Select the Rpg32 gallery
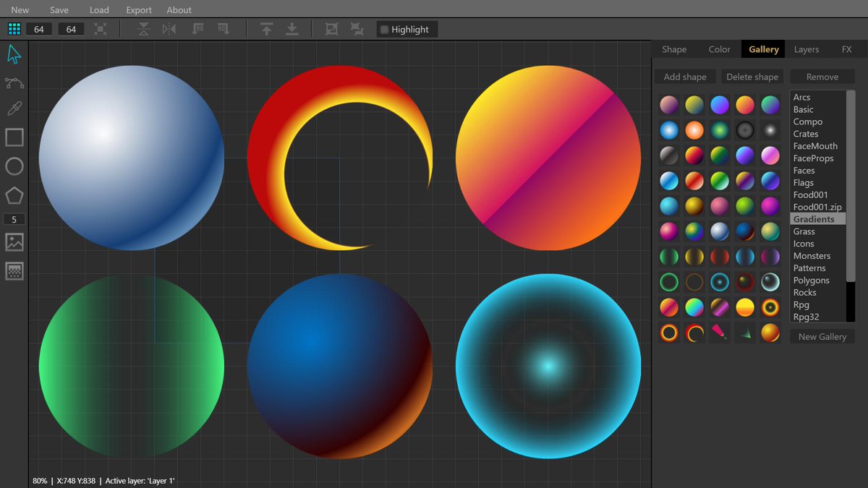 click(x=817, y=317)
